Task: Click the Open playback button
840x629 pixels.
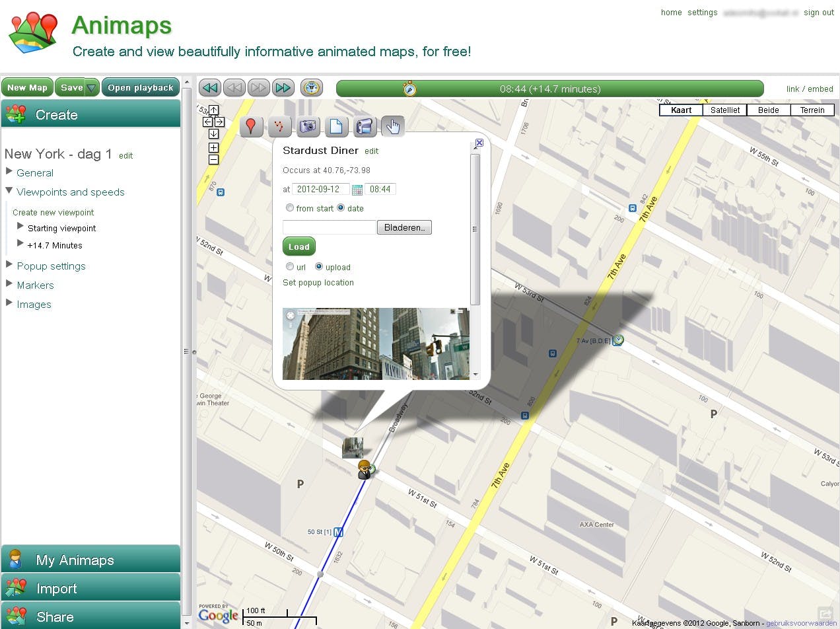Action: (x=141, y=87)
